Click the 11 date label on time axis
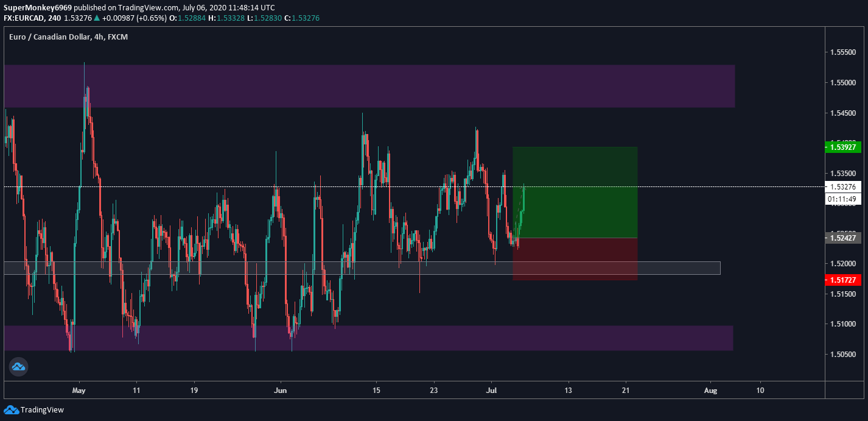The width and height of the screenshot is (868, 421). 136,390
